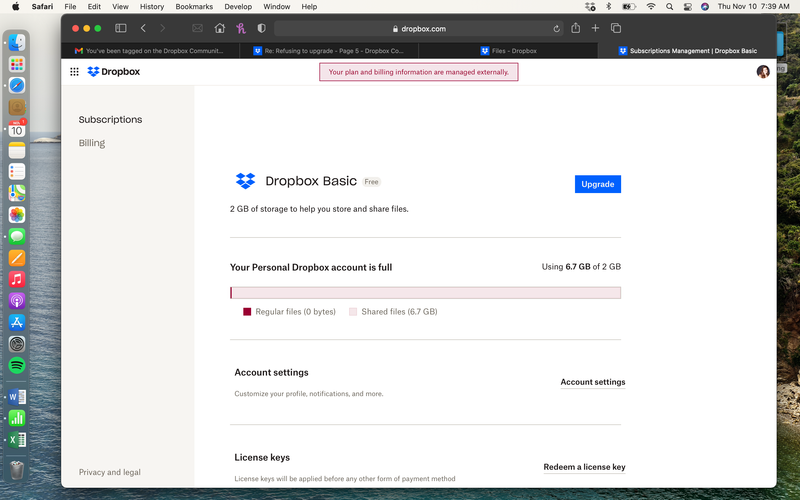
Task: Open Microsoft Excel in the dock
Action: pos(17,440)
